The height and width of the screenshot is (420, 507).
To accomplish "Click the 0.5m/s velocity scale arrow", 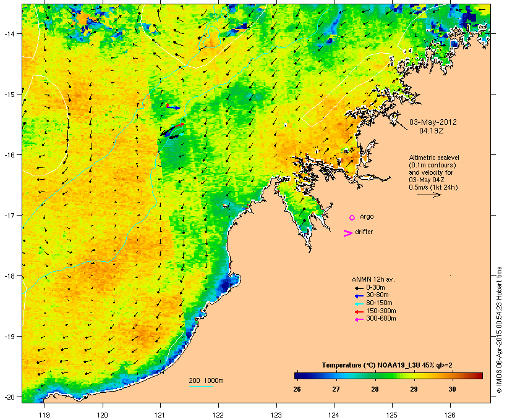I will click(429, 195).
